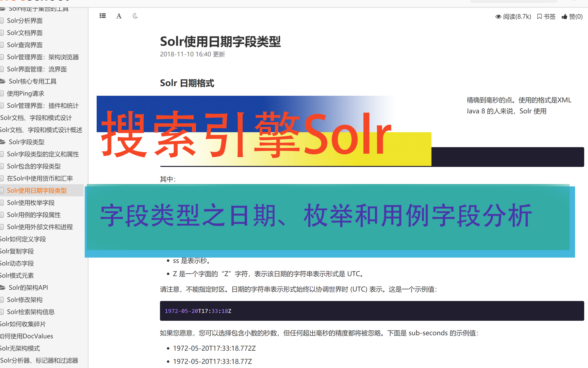
Task: Open Solr使用枚举字段 chapter
Action: pos(31,203)
